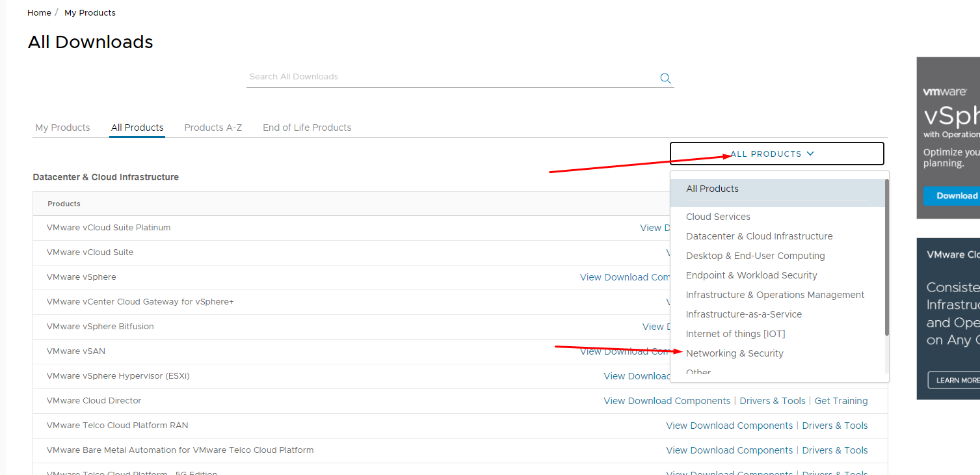Click the search magnifier icon
This screenshot has height=475, width=980.
coord(665,78)
